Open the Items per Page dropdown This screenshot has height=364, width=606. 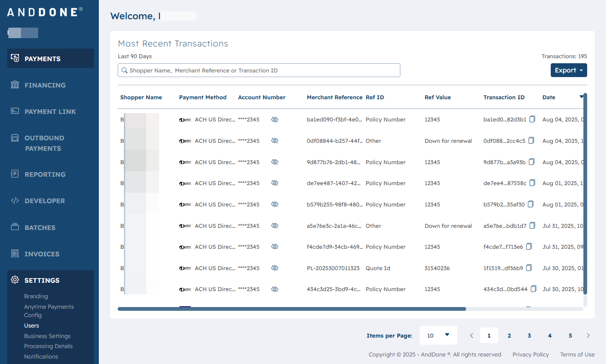438,336
